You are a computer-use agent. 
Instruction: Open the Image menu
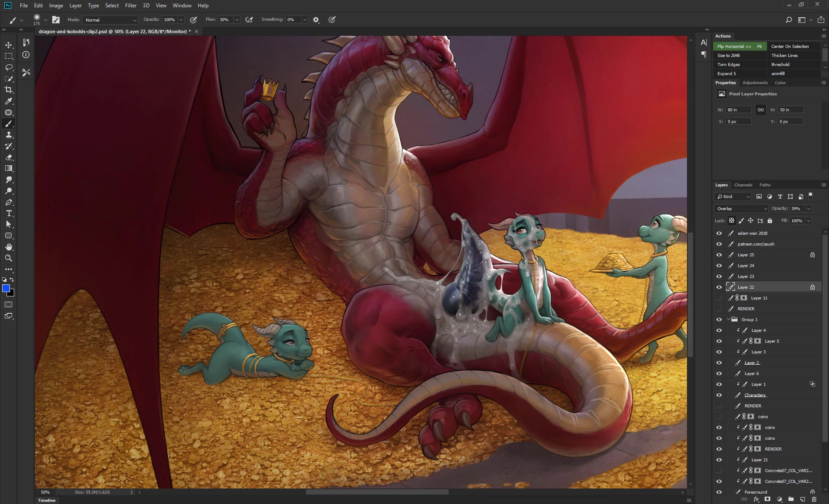[56, 6]
